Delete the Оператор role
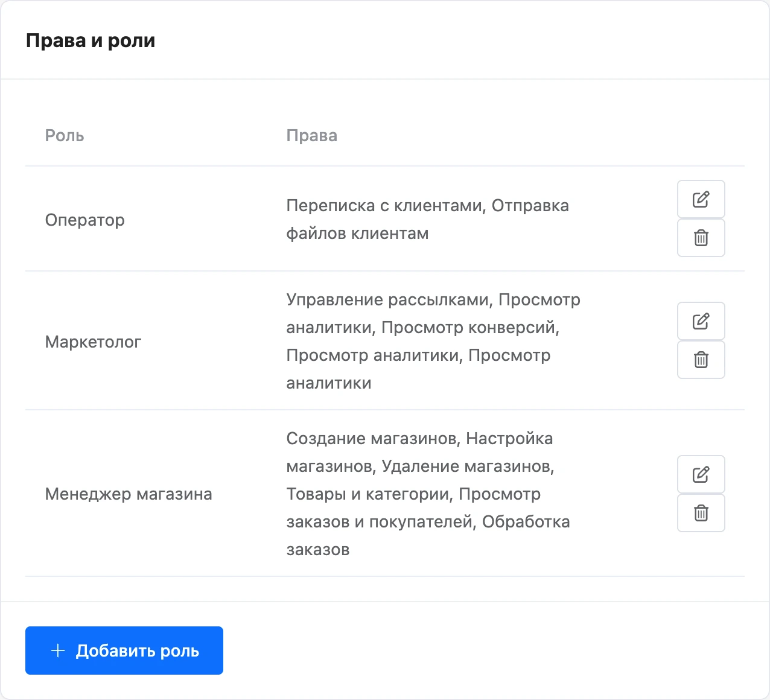The image size is (770, 700). 701,238
